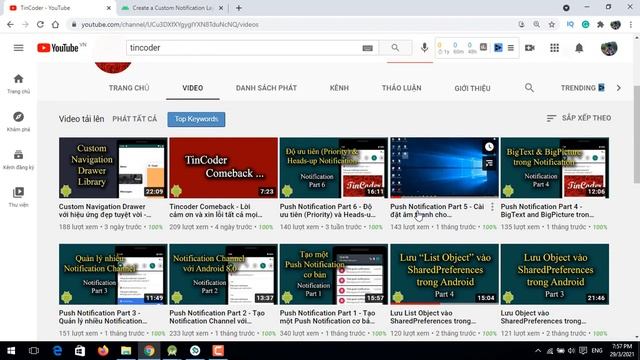Click the Top Keywords button

[x=196, y=119]
